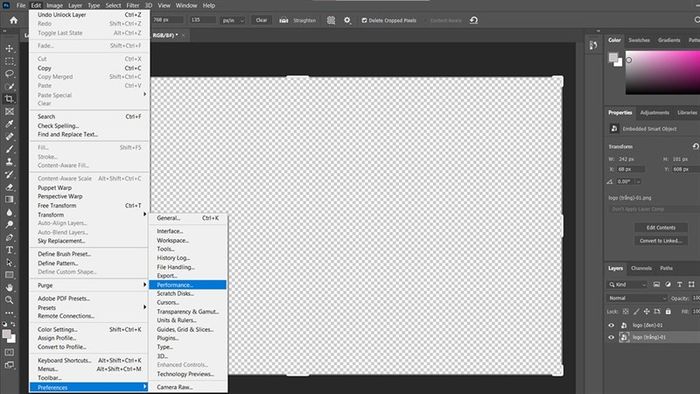
Task: Open the layer filter Kind dropdown
Action: coord(627,284)
